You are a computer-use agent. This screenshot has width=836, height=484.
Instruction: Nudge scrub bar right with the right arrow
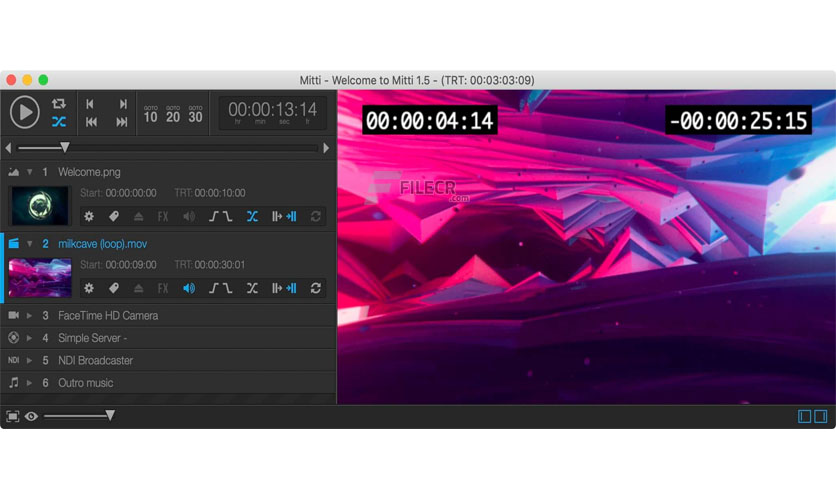pyautogui.click(x=326, y=148)
